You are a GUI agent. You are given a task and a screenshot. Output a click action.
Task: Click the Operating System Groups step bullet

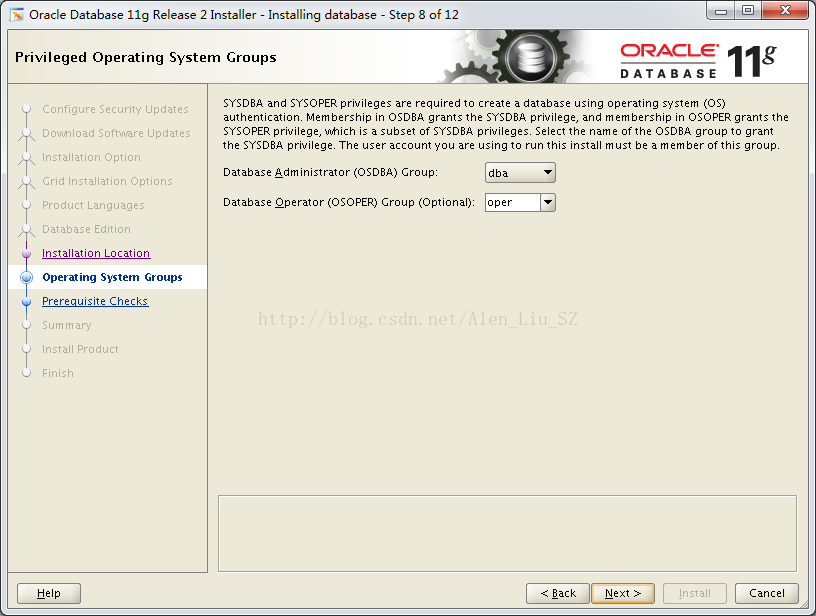tap(27, 277)
